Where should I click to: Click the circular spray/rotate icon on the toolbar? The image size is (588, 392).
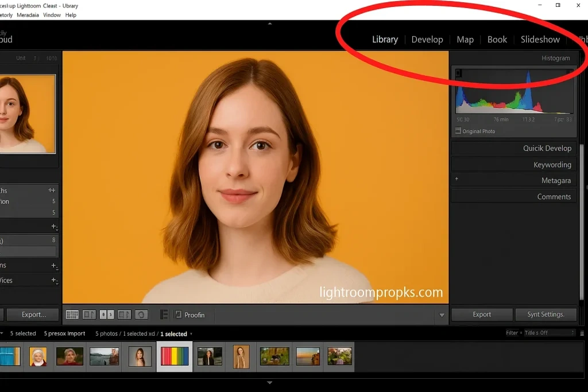pyautogui.click(x=142, y=315)
